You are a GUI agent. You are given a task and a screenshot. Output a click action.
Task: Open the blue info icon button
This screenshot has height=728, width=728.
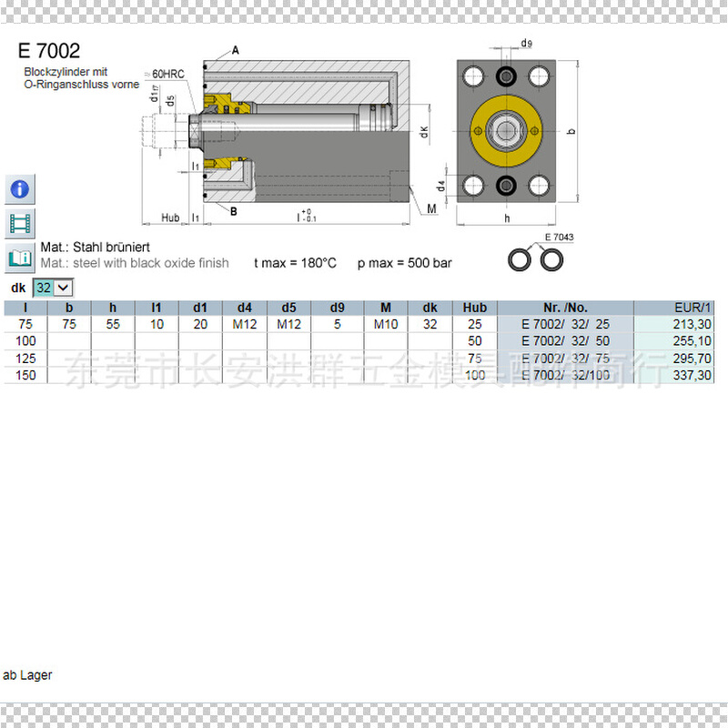(x=20, y=189)
